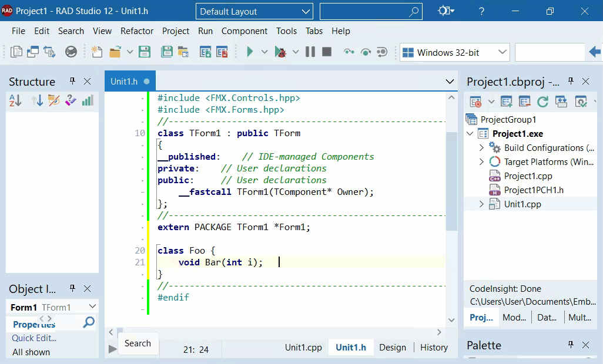Click the Trace Into debug icon
Image resolution: width=603 pixels, height=364 pixels.
pyautogui.click(x=349, y=52)
